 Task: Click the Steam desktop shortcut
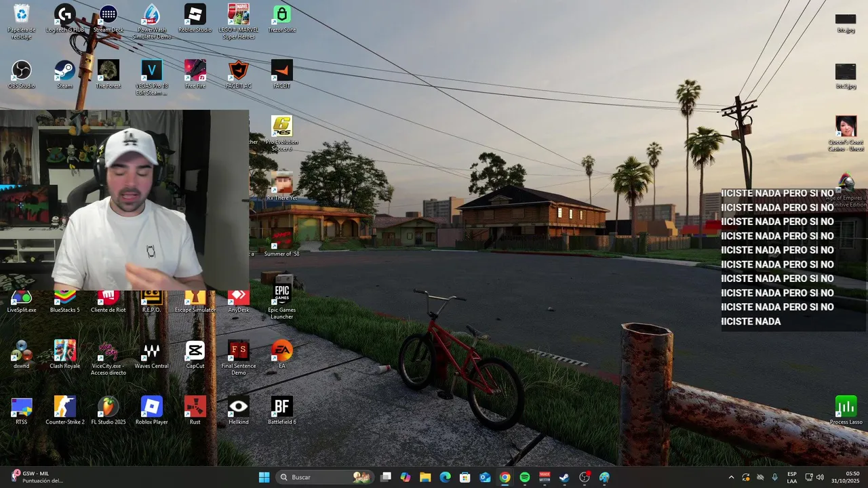(x=65, y=75)
